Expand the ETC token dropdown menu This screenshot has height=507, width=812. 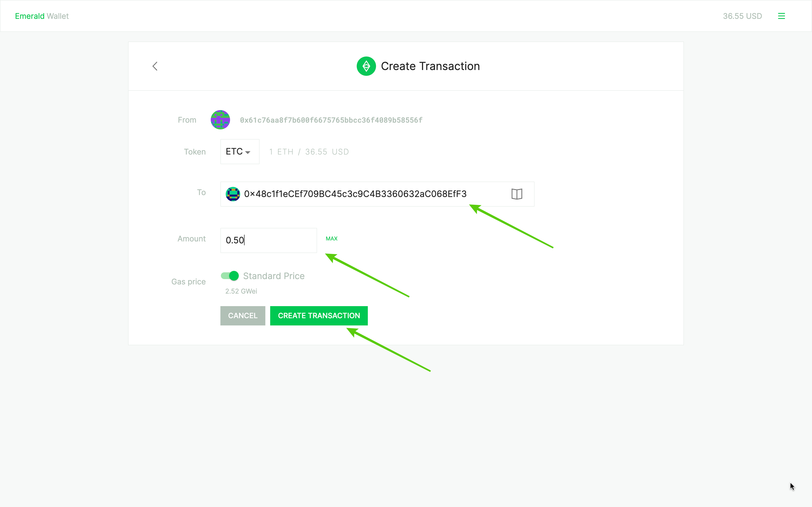[239, 152]
